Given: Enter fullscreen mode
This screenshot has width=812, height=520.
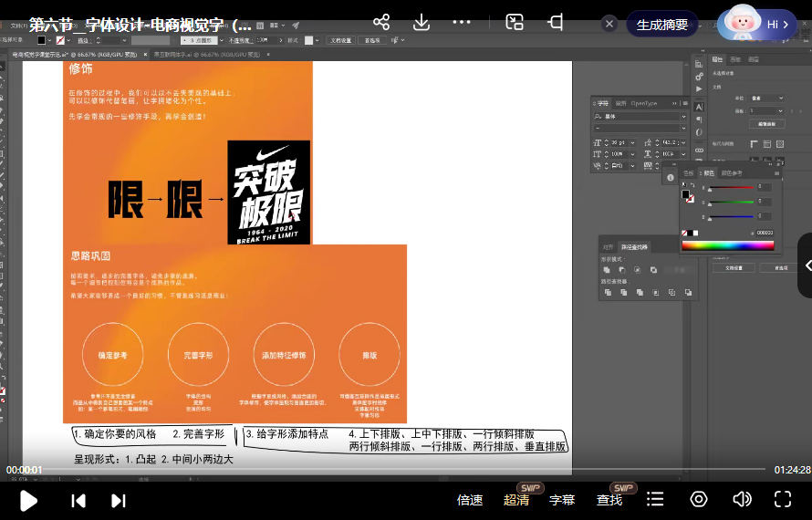Looking at the screenshot, I should [x=783, y=499].
